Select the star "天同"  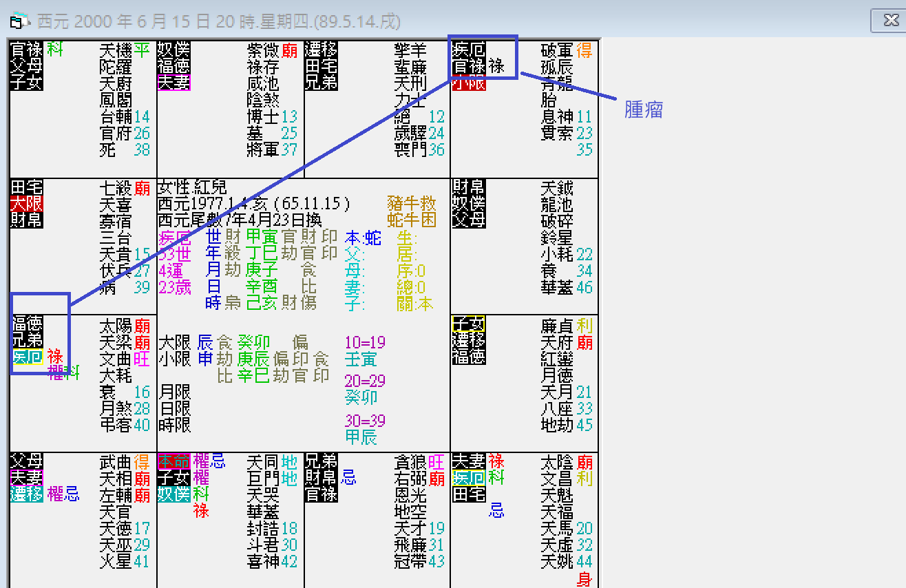click(264, 462)
